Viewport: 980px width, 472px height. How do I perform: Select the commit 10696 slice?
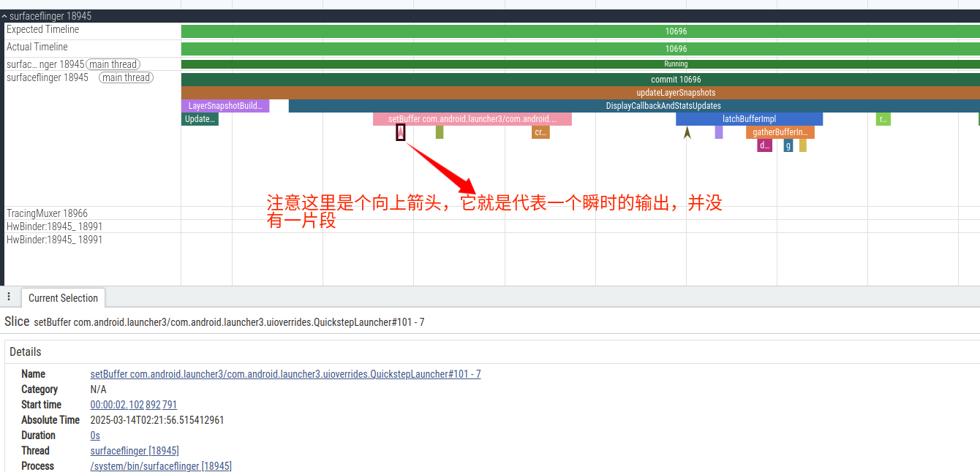pos(581,80)
